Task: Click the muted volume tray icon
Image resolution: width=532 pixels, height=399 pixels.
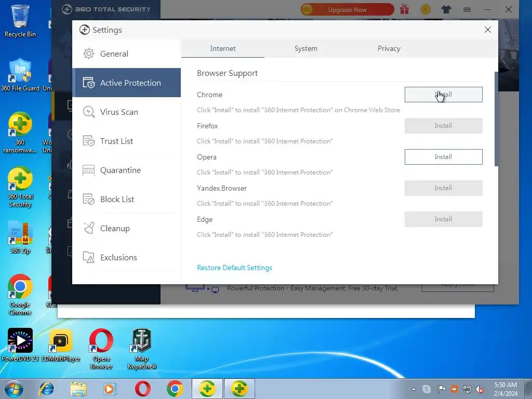Action: click(480, 389)
